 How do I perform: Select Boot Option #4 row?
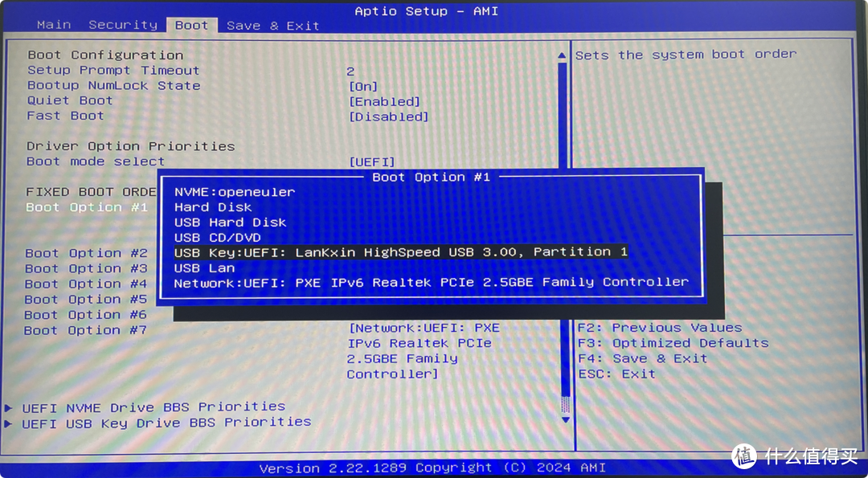(x=86, y=284)
